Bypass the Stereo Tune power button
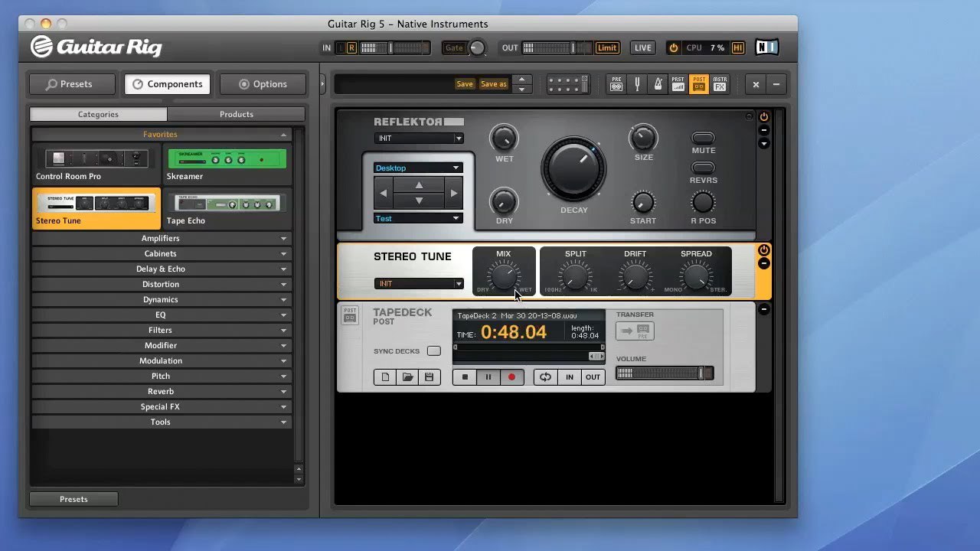Screen dimensions: 980x551 point(763,250)
